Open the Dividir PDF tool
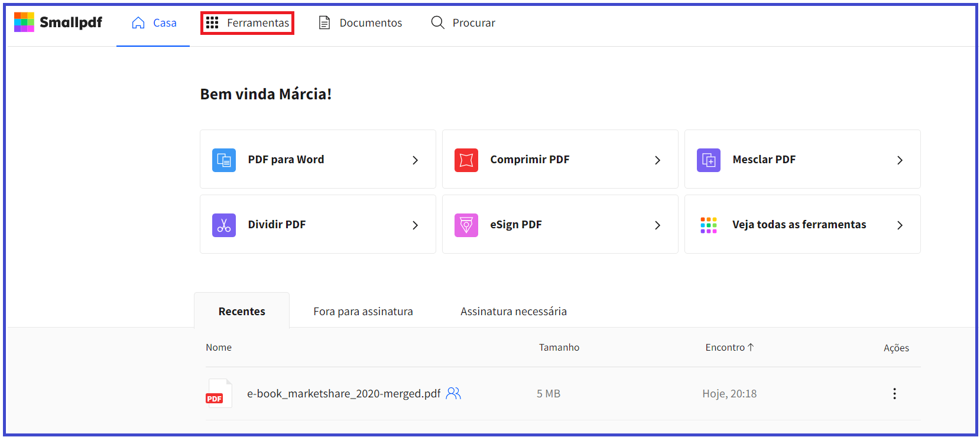The width and height of the screenshot is (980, 437). click(318, 224)
